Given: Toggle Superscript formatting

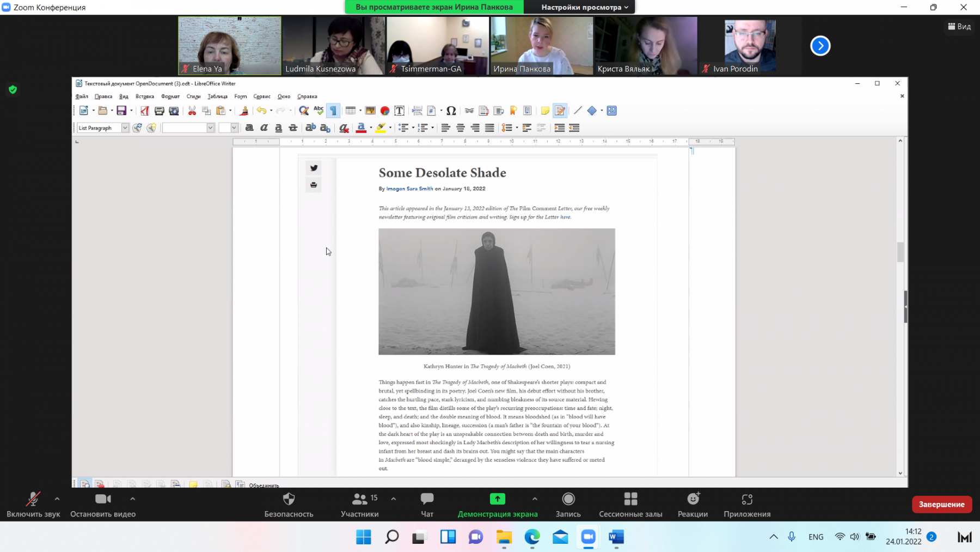Looking at the screenshot, I should click(x=310, y=128).
